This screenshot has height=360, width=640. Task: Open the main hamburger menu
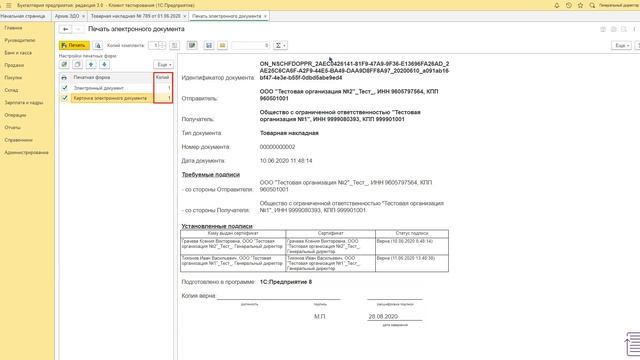pyautogui.click(x=9, y=5)
